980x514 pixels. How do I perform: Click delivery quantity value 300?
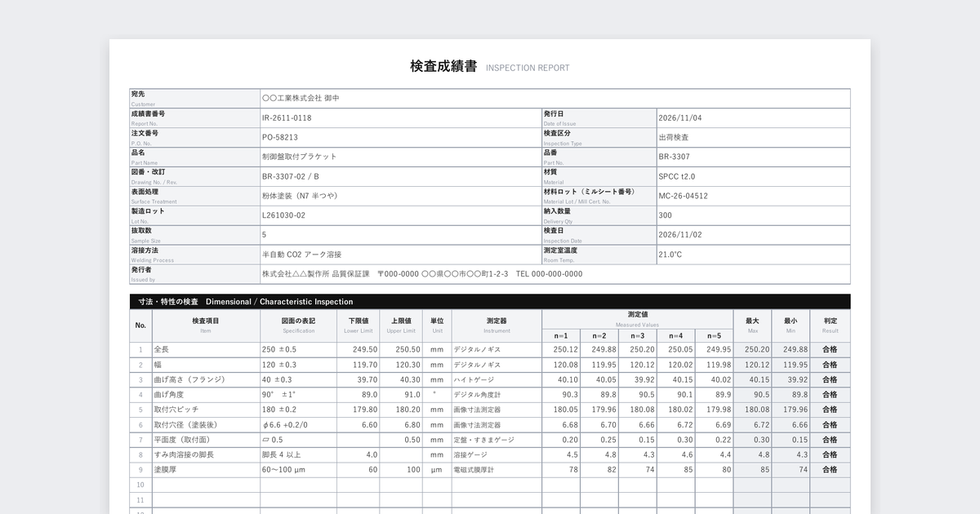tap(665, 215)
